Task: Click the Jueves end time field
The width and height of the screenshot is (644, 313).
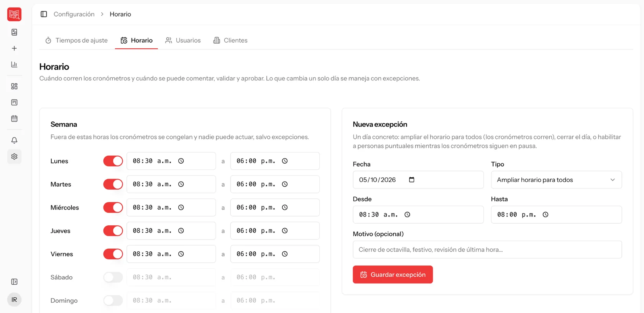Action: click(275, 231)
